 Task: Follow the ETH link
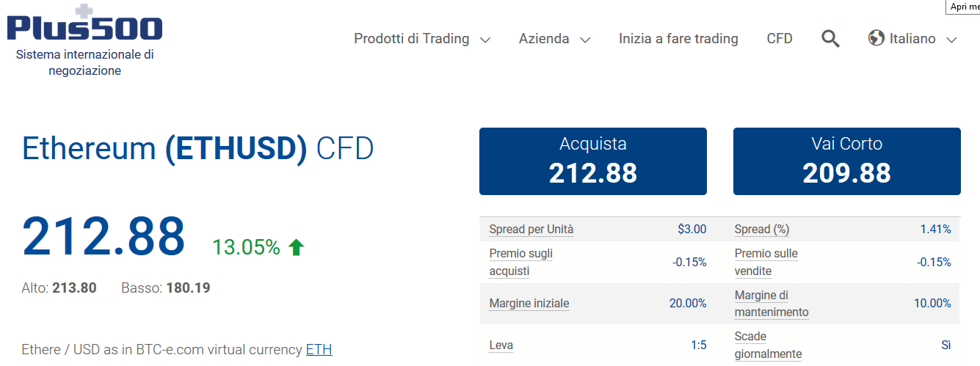point(319,350)
